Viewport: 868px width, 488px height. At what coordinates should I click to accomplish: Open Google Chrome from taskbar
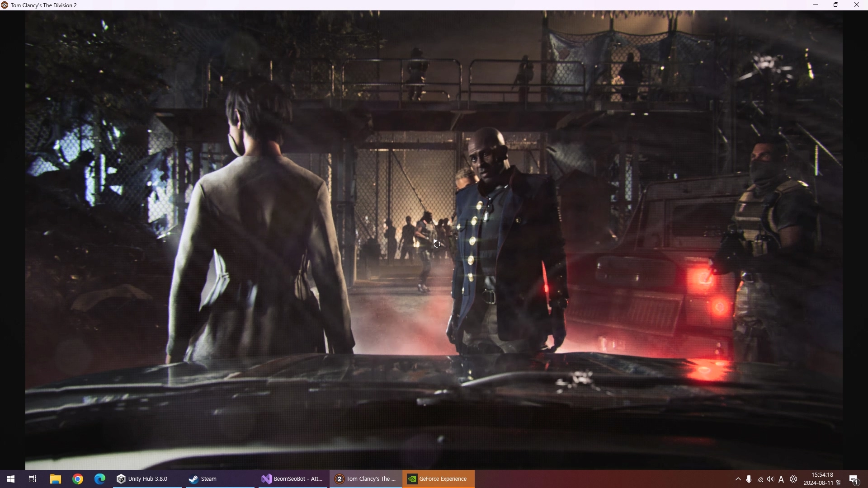[78, 479]
